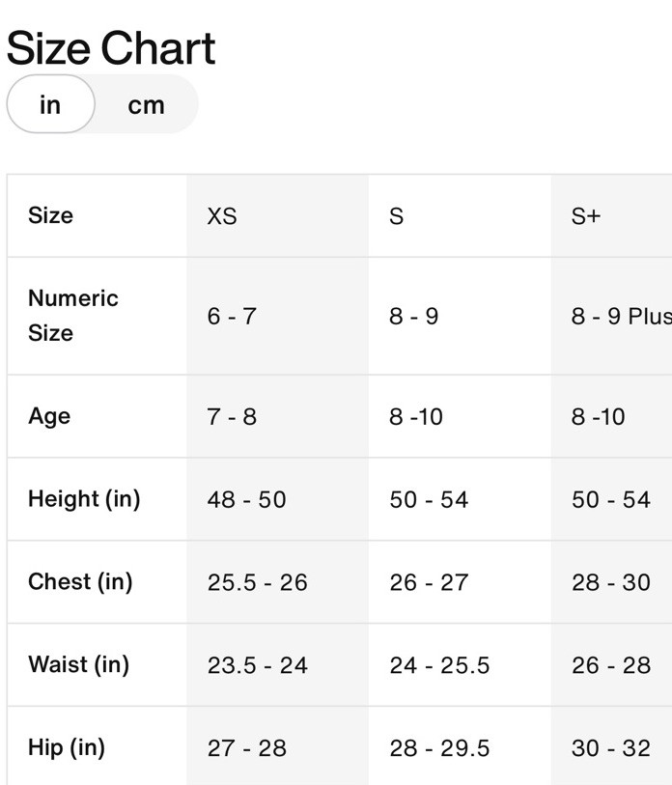The height and width of the screenshot is (785, 672).
Task: Click the XS height 48 - 50 cell
Action: (277, 499)
